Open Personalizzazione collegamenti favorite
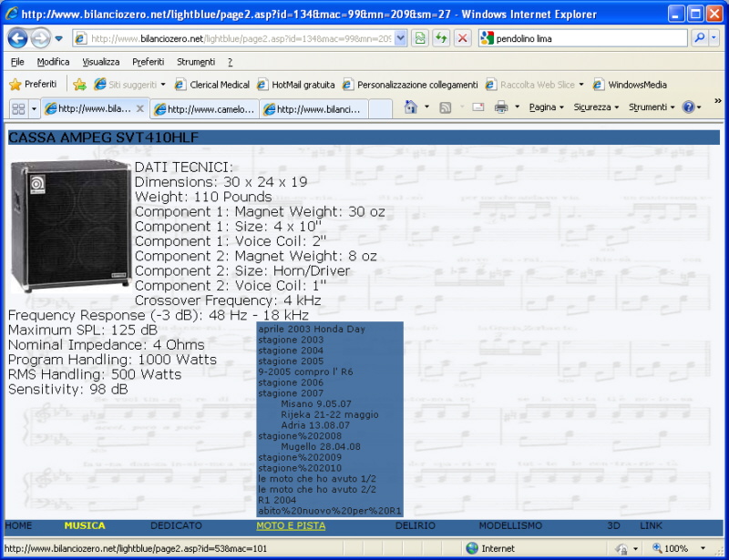This screenshot has width=729, height=560. coord(410,85)
